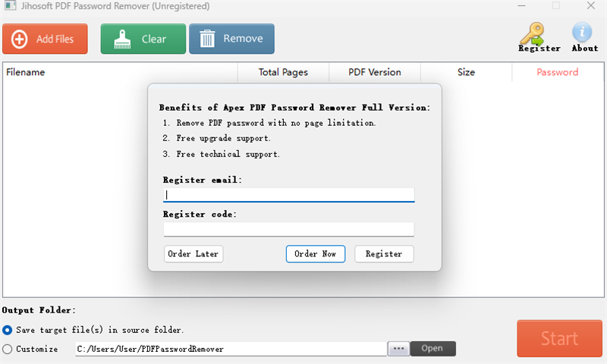Click the dialog's Register button
This screenshot has height=364, width=607.
384,254
